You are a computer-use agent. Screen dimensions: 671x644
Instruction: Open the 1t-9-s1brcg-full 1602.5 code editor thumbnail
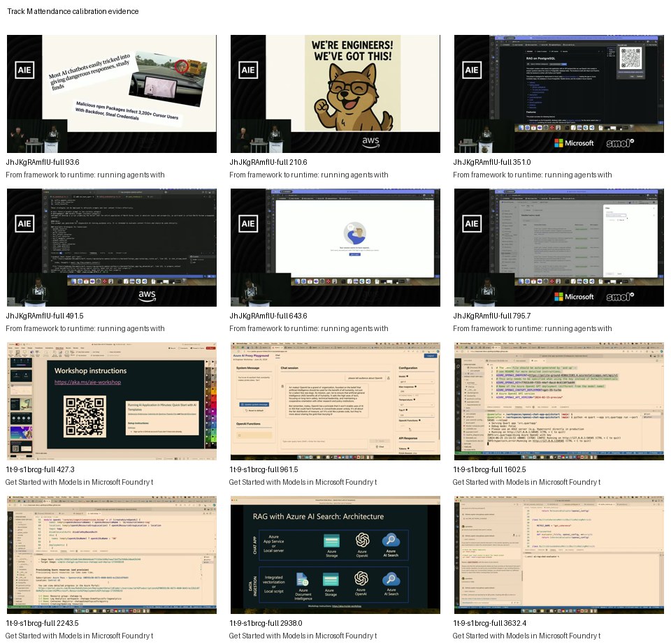click(559, 401)
